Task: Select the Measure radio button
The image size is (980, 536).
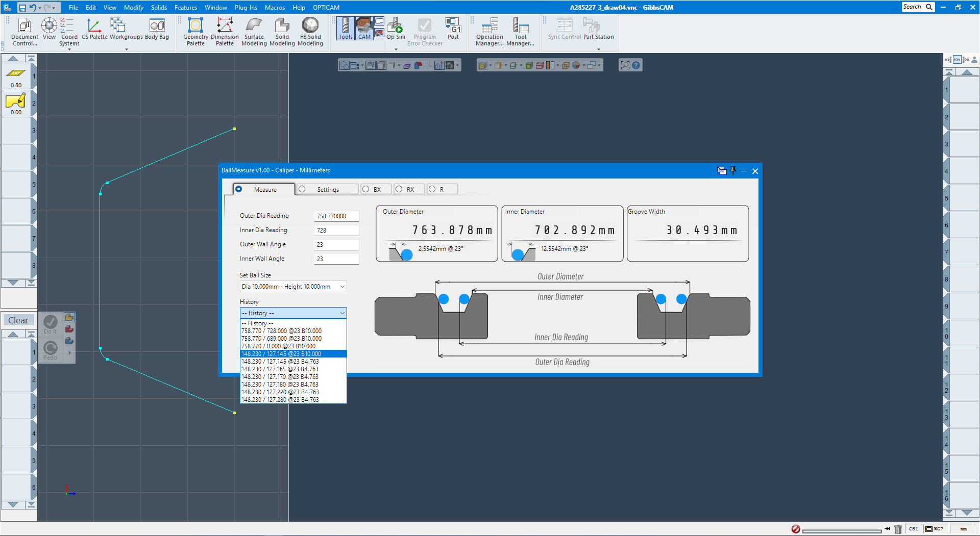Action: [x=239, y=189]
